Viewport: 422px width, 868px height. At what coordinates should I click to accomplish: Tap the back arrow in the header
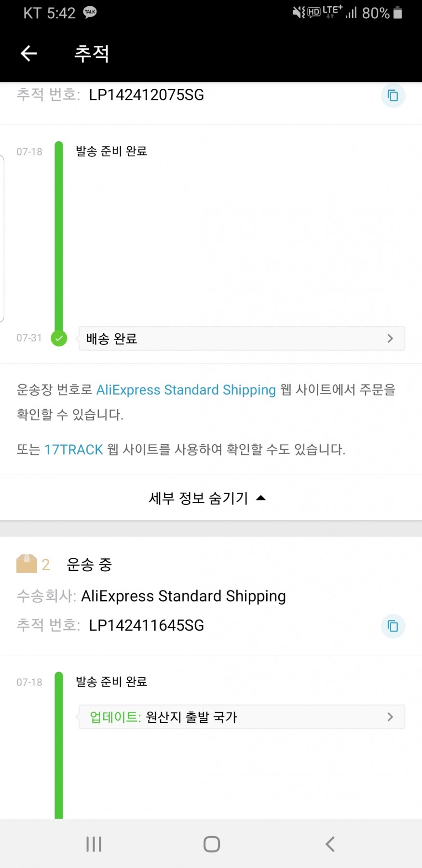pyautogui.click(x=29, y=53)
